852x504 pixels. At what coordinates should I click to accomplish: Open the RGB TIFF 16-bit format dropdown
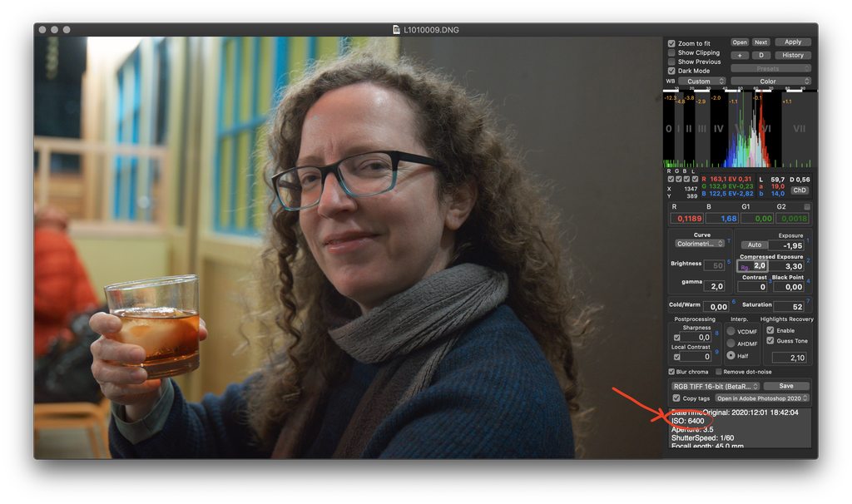click(716, 386)
